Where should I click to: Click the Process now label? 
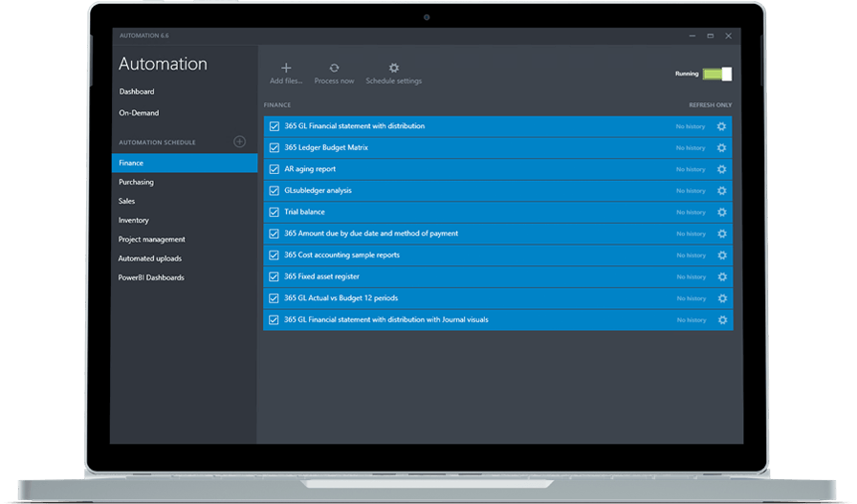click(x=334, y=81)
